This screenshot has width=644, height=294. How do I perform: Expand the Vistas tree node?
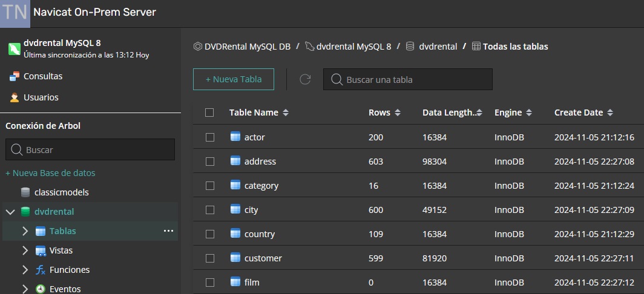click(x=25, y=250)
